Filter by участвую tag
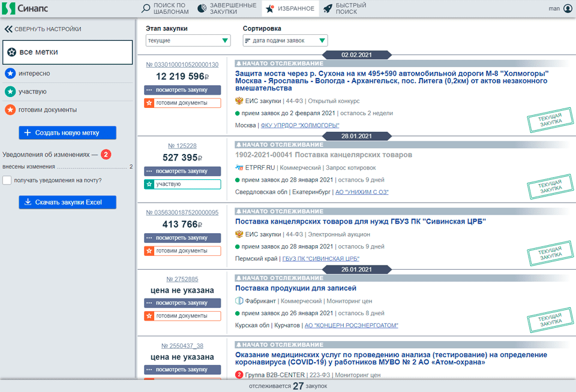576x392 pixels. [x=68, y=91]
